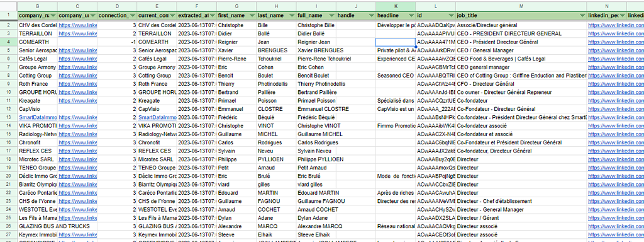Screen dimensions: 644x242
Task: Select column M header
Action: [x=521, y=6]
